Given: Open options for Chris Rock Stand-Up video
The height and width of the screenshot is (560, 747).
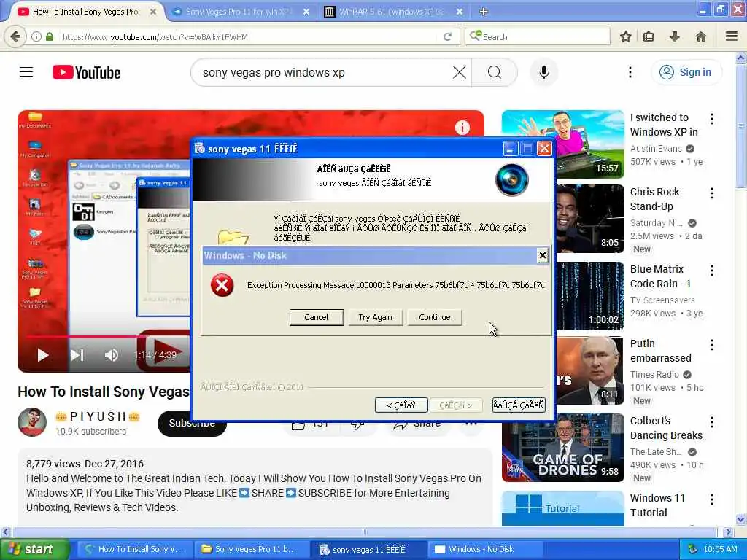Looking at the screenshot, I should click(x=712, y=193).
